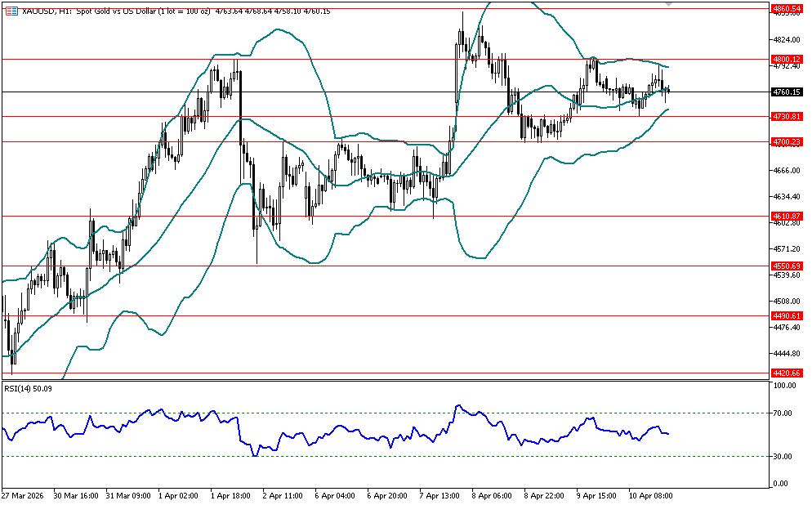Click the 1 Apr 18:00 time label
Screen dimensions: 812x505
coord(230,495)
